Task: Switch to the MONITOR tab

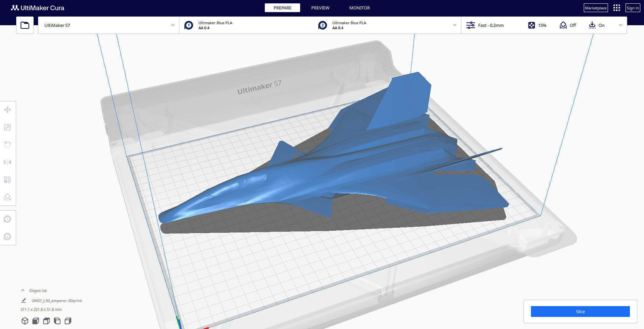Action: pos(359,8)
